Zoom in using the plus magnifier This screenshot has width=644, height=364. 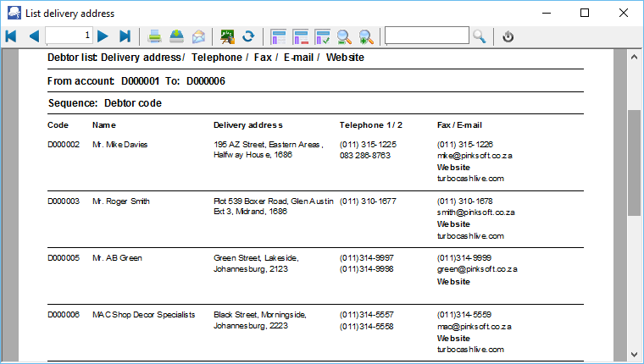(x=366, y=36)
